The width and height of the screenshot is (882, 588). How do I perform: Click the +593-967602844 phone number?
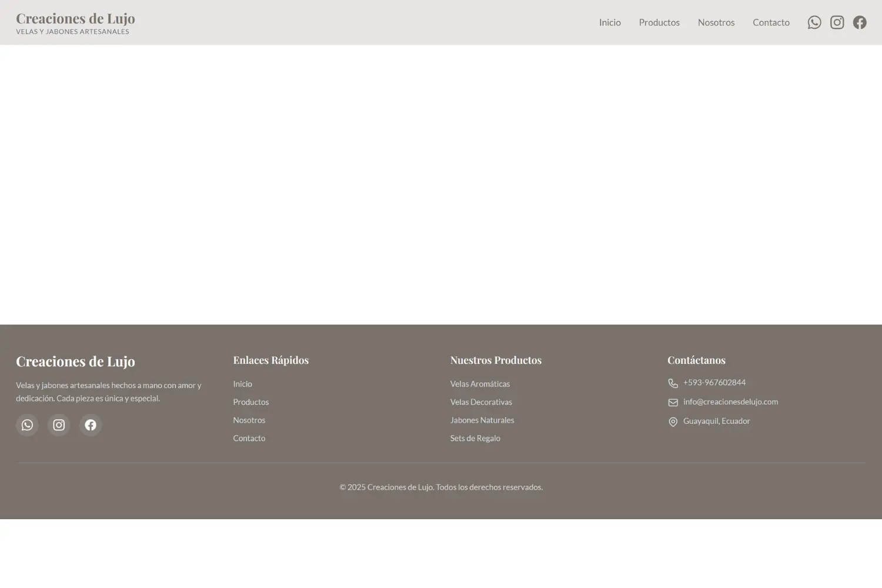click(x=714, y=383)
